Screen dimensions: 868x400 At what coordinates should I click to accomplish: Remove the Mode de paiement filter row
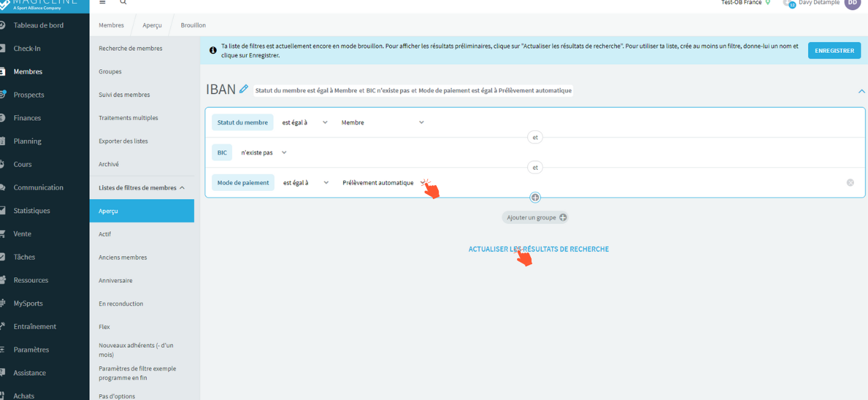pos(850,183)
